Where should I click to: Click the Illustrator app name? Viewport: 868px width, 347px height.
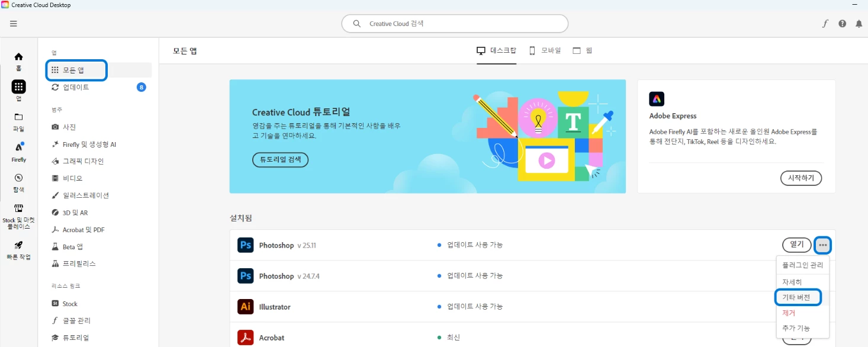pos(275,307)
